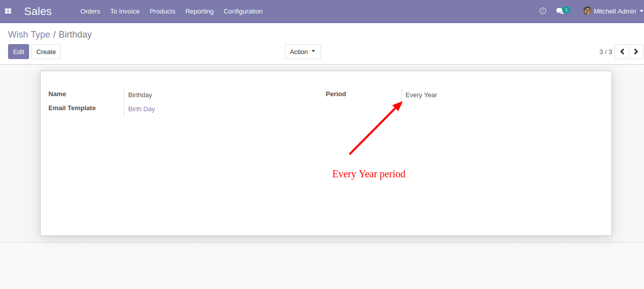This screenshot has width=644, height=289.
Task: Open the Reporting menu
Action: 200,11
